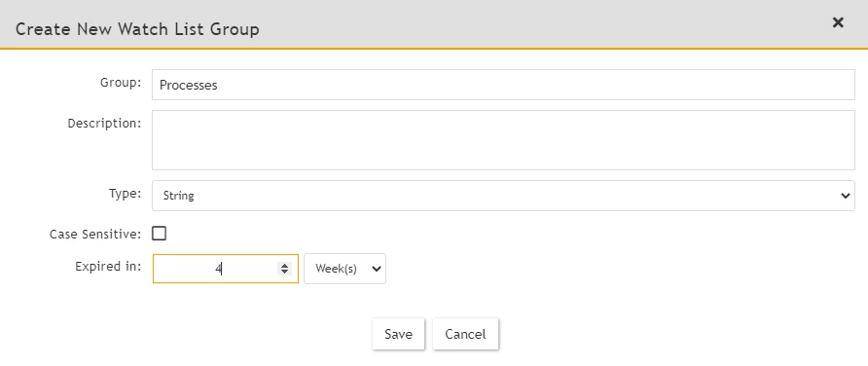Save the new watch list group
Viewport: 868px width, 366px height.
399,334
